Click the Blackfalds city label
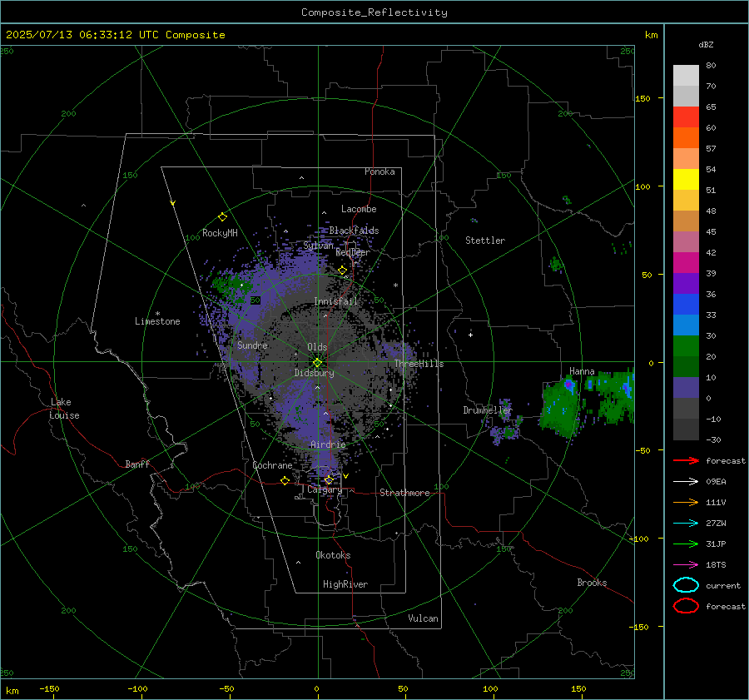The height and width of the screenshot is (700, 749). pos(354,231)
